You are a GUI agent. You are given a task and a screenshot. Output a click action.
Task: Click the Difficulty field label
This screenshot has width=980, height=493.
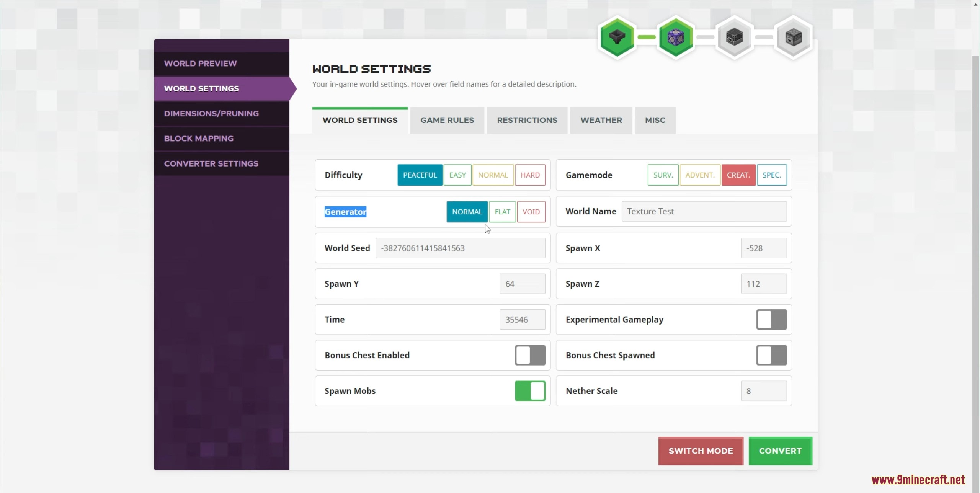(343, 175)
